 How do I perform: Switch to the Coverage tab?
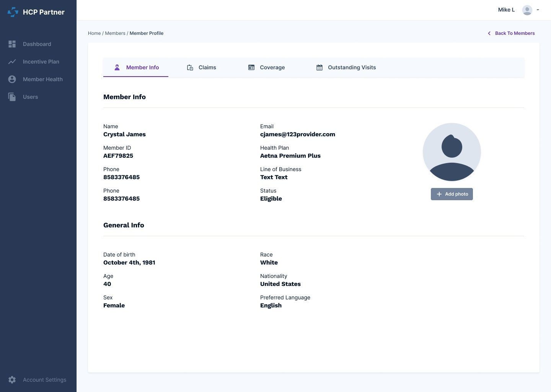click(x=272, y=67)
